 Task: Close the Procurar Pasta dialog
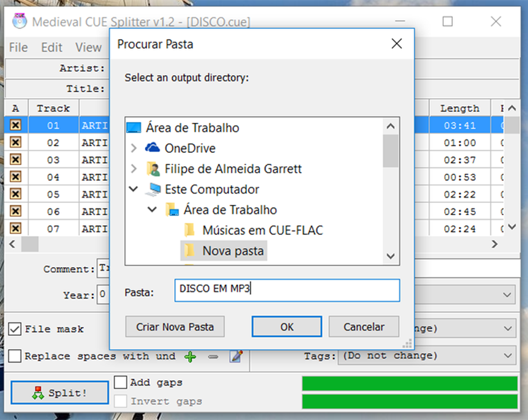(397, 44)
